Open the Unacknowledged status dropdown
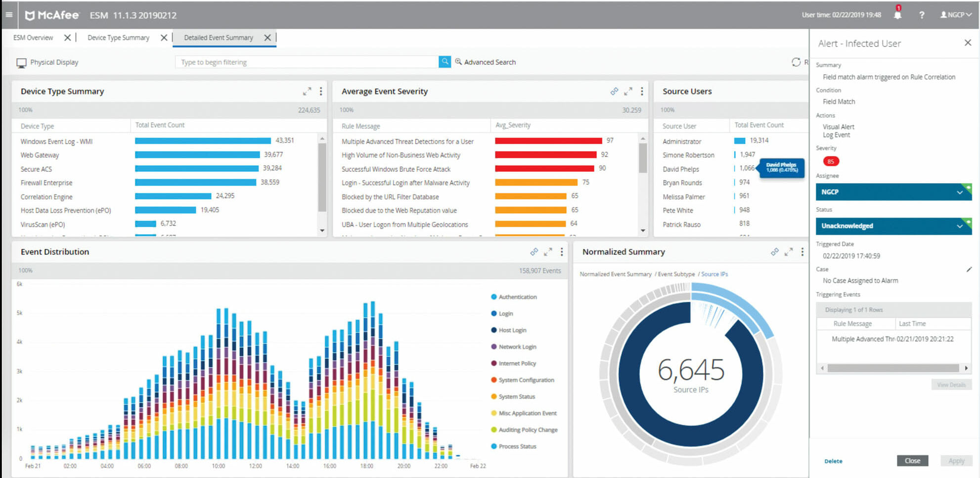980x478 pixels. click(x=893, y=226)
